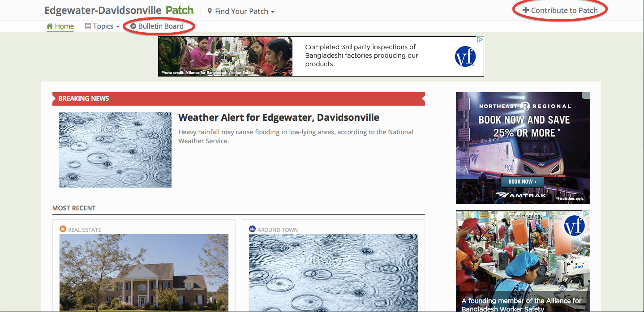The height and width of the screenshot is (312, 644).
Task: Click the orange Real Estate category icon
Action: (x=63, y=229)
